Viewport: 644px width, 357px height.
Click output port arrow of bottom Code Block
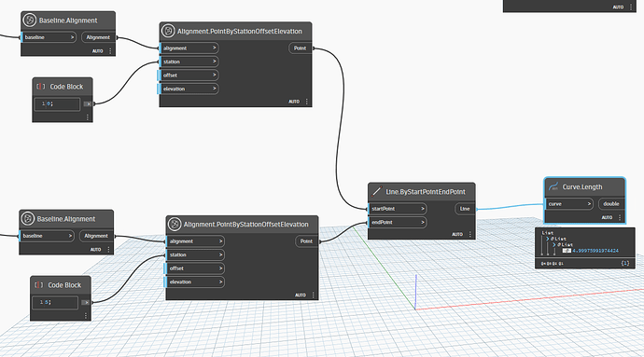pos(85,302)
